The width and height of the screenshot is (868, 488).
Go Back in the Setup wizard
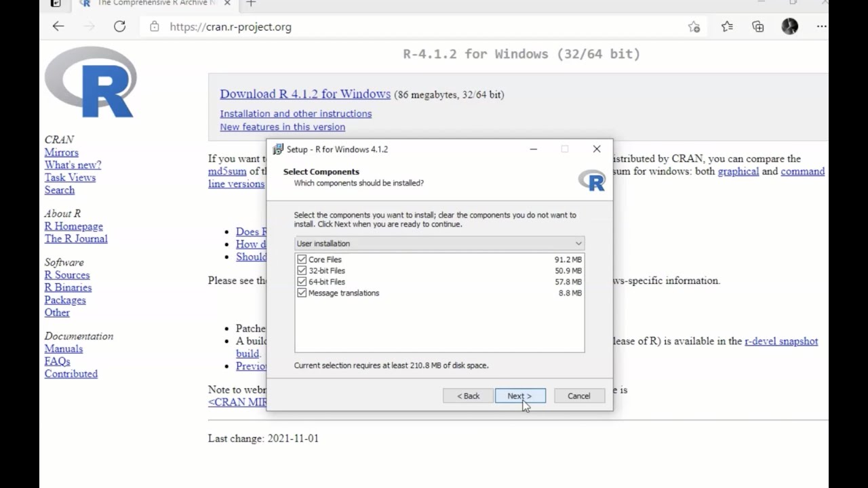(468, 396)
